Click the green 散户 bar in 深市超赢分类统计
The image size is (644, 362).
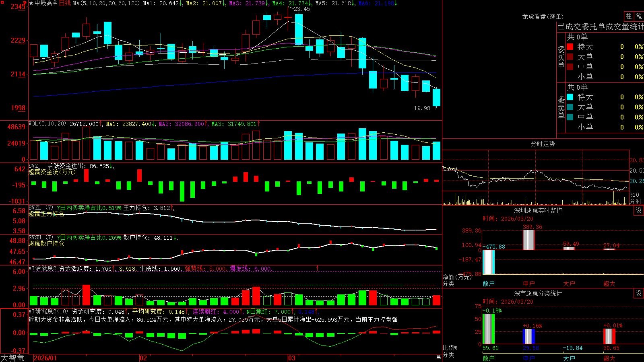[x=488, y=329]
